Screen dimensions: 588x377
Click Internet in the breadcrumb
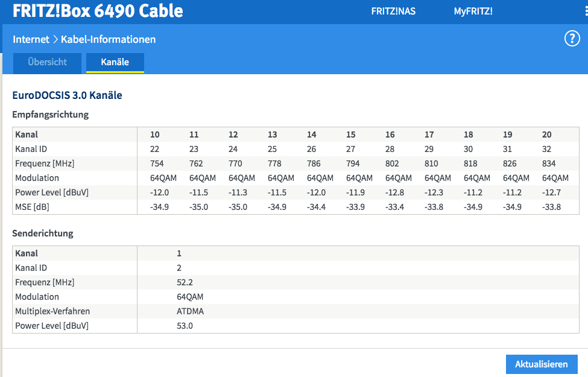pyautogui.click(x=31, y=40)
